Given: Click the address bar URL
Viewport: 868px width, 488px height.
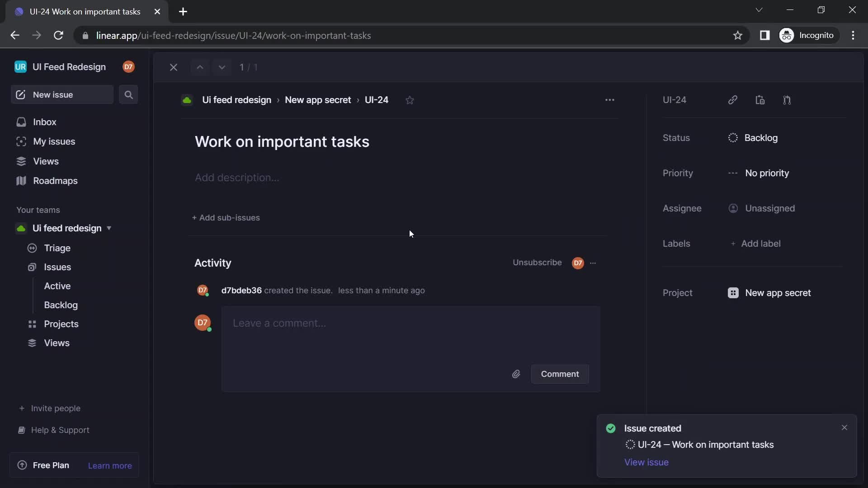Looking at the screenshot, I should click(x=233, y=36).
